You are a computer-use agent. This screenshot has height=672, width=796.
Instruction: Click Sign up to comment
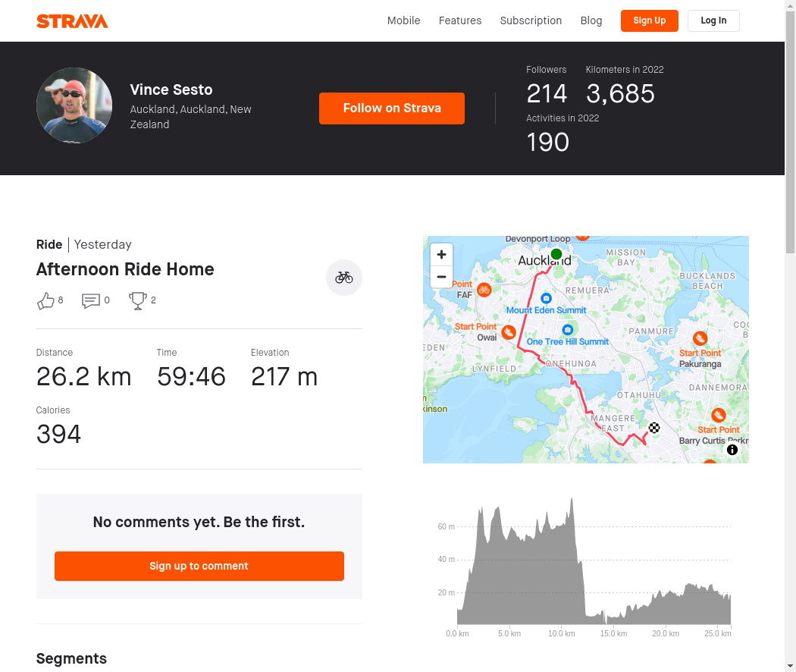coord(199,566)
